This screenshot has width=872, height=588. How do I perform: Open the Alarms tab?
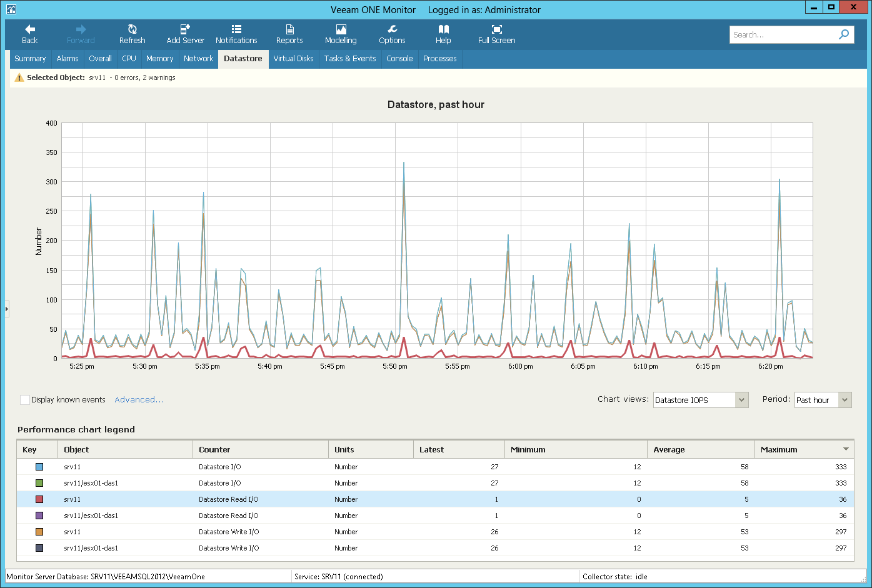(x=68, y=59)
